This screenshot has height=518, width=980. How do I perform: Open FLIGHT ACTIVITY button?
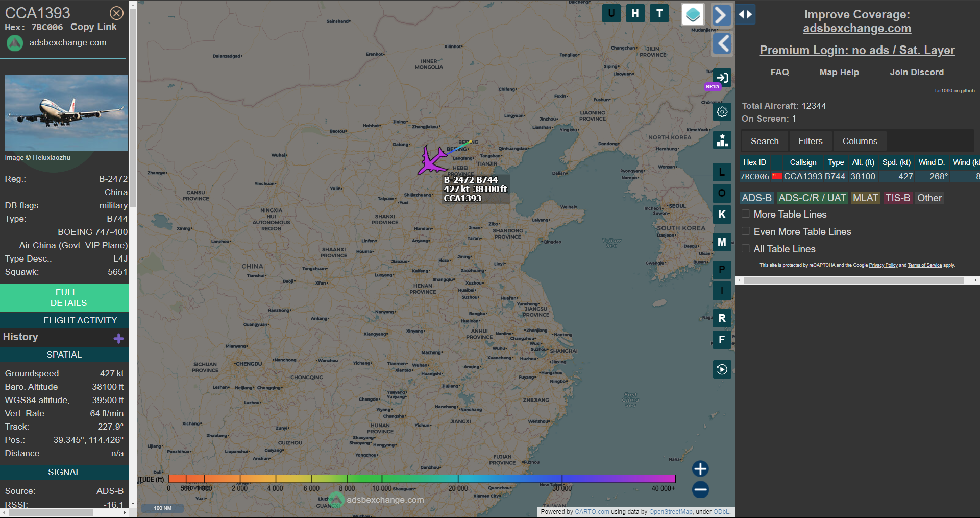point(64,320)
